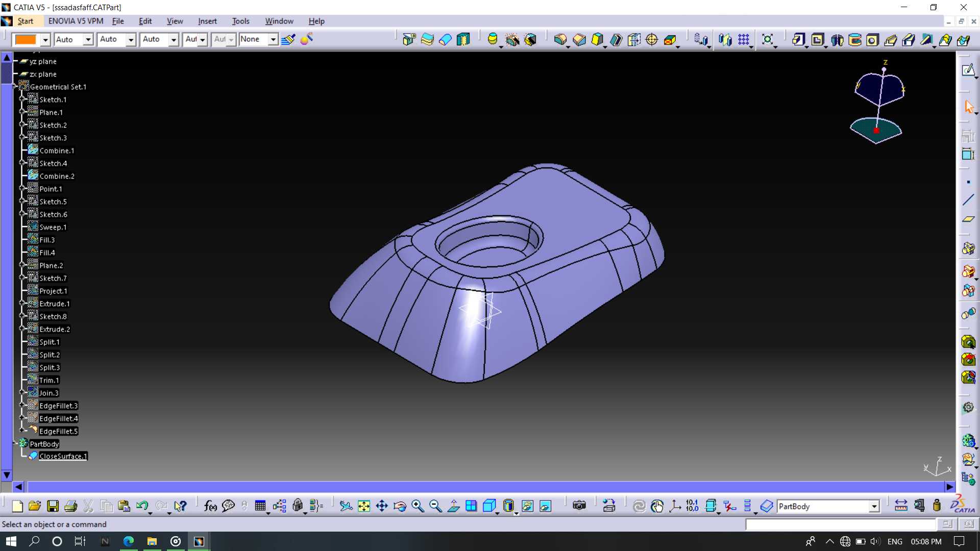This screenshot has width=980, height=551.
Task: Click the orange fill color swatch
Action: [x=26, y=39]
